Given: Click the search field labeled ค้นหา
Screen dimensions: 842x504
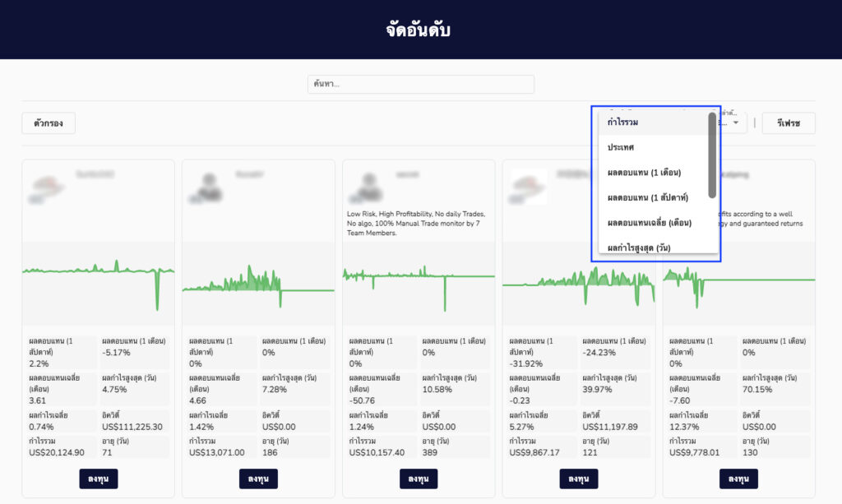Looking at the screenshot, I should 420,84.
